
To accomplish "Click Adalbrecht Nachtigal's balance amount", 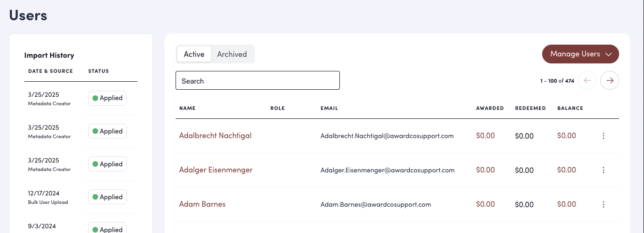I will (567, 136).
